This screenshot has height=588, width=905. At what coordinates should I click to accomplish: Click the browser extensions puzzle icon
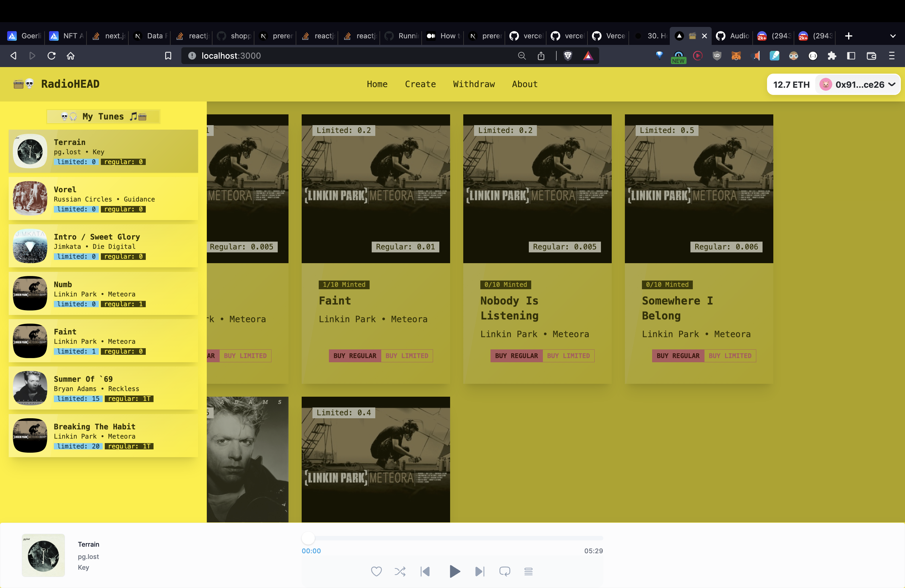click(832, 56)
